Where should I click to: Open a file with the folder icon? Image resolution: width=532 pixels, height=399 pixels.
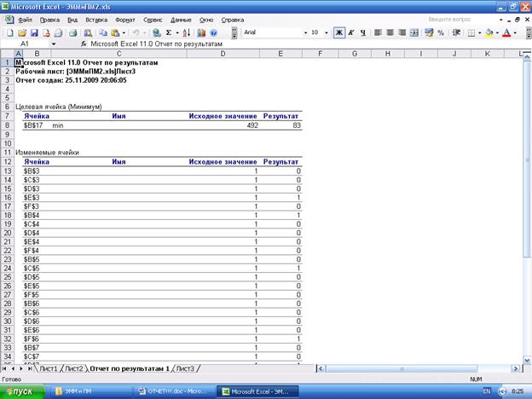(x=22, y=33)
